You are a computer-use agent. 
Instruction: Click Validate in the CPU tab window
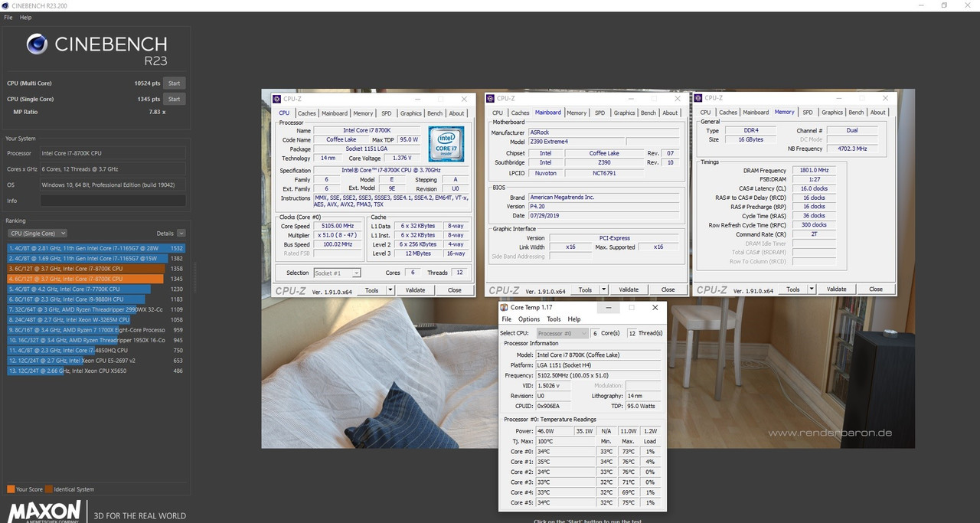click(415, 290)
